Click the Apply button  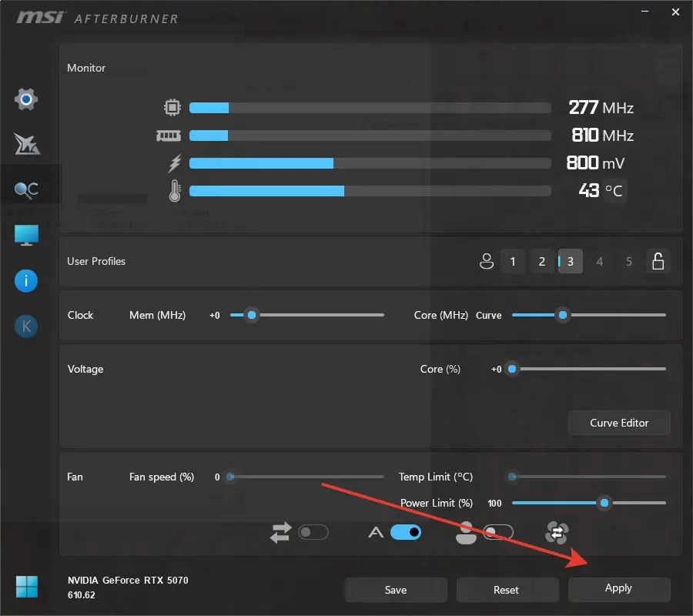coord(619,589)
